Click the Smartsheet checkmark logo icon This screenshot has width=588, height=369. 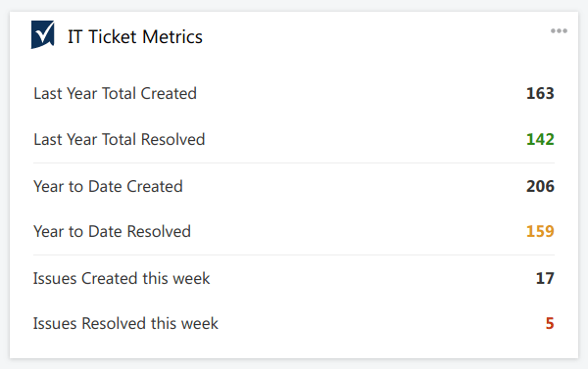tap(43, 34)
